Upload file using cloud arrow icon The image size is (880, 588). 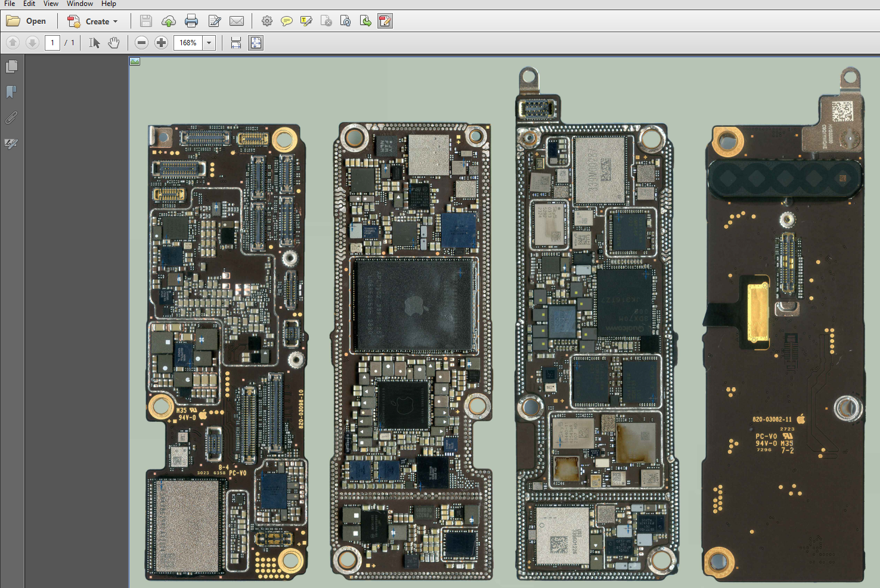(x=169, y=21)
